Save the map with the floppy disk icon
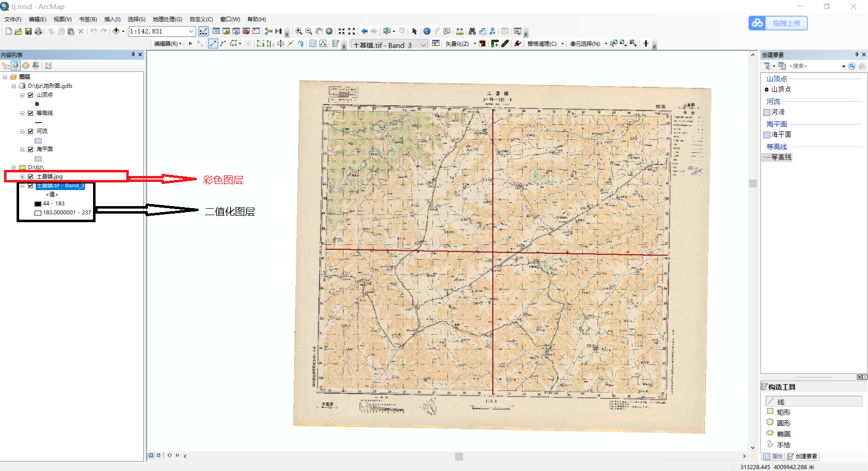 point(28,31)
